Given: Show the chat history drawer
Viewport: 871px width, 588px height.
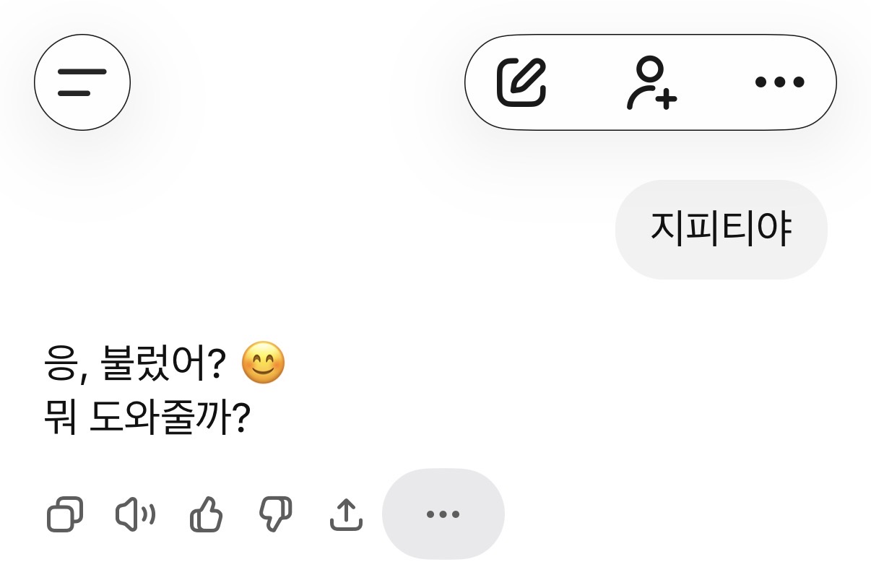Looking at the screenshot, I should coord(82,82).
